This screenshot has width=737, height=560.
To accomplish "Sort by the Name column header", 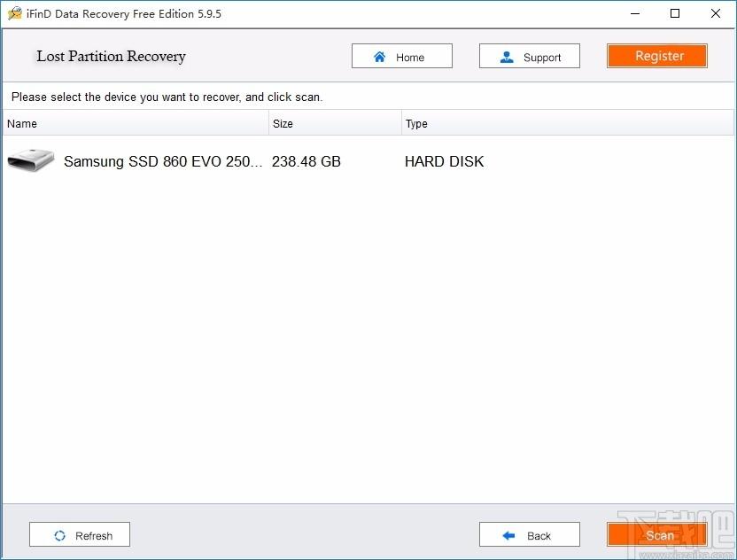I will (136, 123).
